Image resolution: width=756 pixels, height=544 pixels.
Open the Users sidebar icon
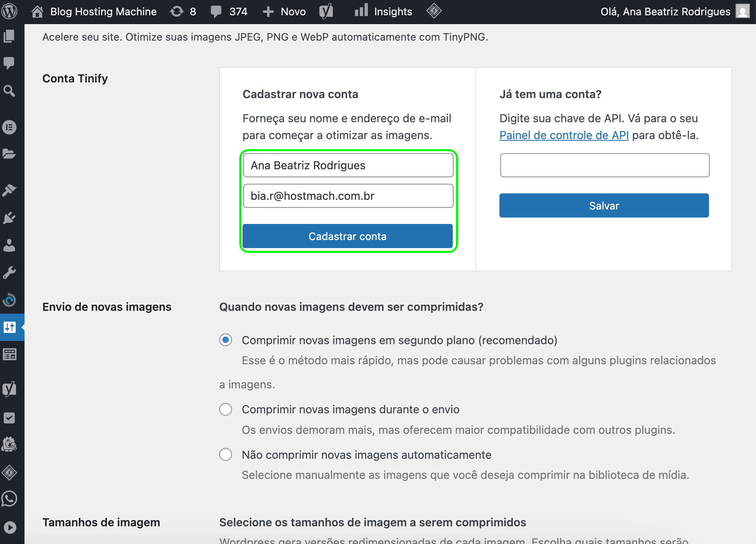point(9,245)
